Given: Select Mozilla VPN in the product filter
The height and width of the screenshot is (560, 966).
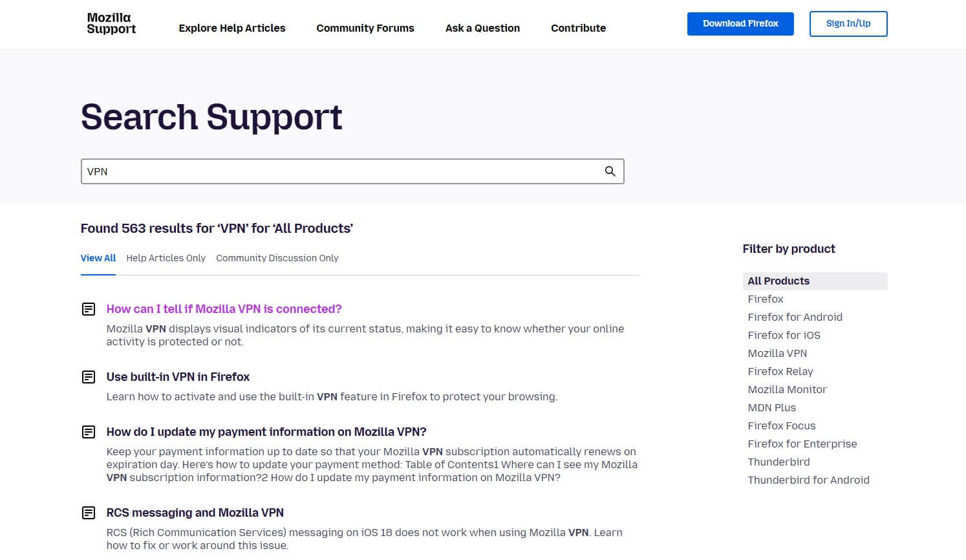Looking at the screenshot, I should (777, 353).
